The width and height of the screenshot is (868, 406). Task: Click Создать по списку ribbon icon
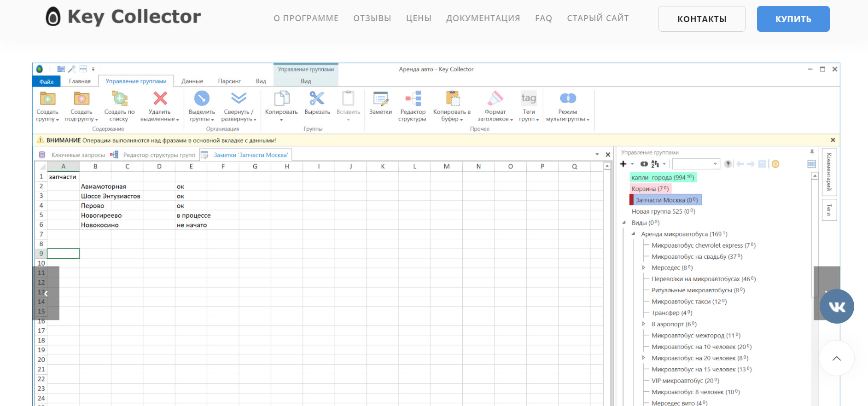tap(119, 99)
